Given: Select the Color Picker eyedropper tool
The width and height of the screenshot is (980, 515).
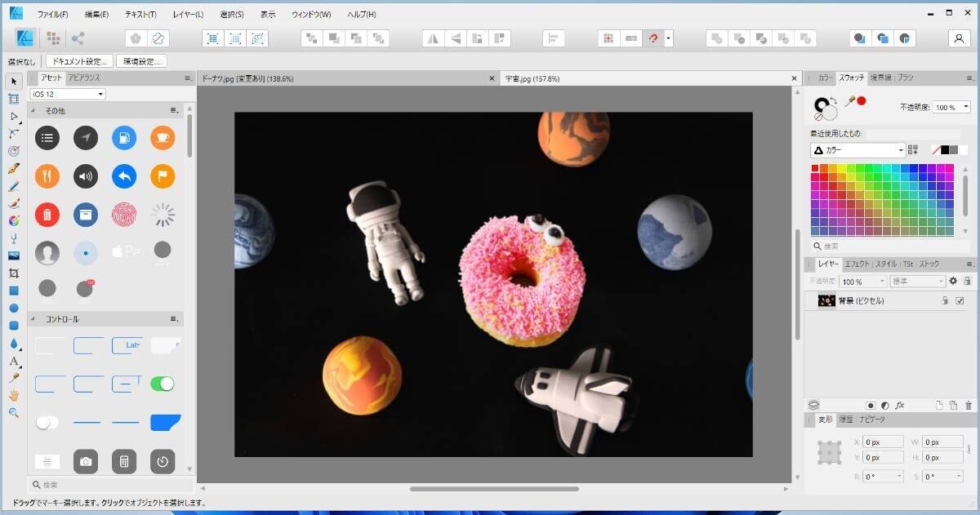Looking at the screenshot, I should (x=14, y=378).
